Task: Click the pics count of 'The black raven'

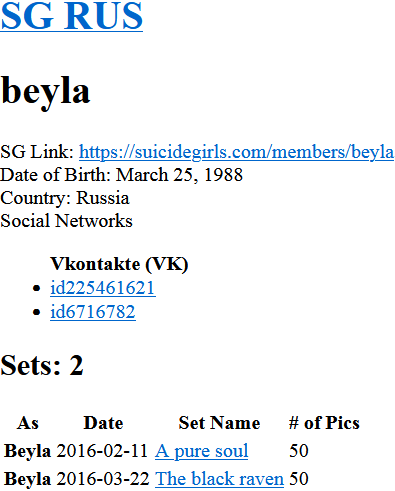Action: click(299, 479)
